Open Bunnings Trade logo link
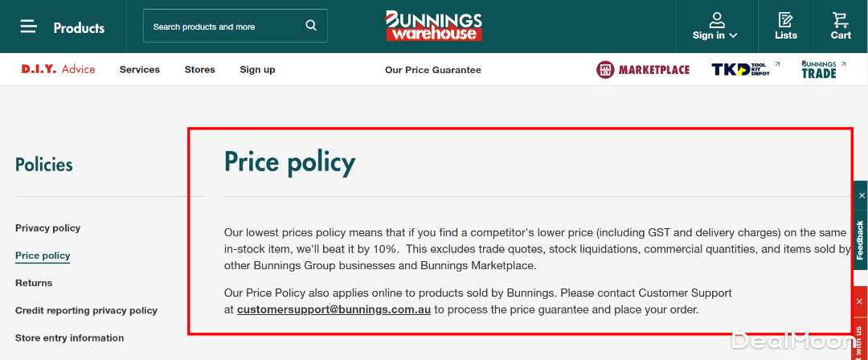 pyautogui.click(x=818, y=70)
